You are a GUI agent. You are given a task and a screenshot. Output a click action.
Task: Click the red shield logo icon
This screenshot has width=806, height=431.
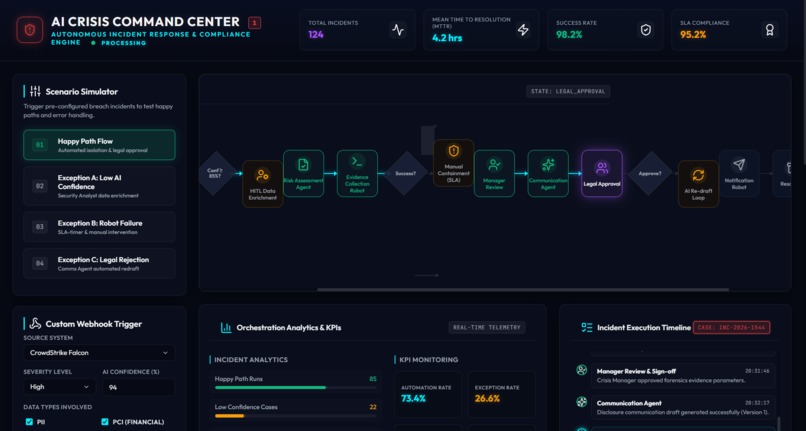point(29,30)
